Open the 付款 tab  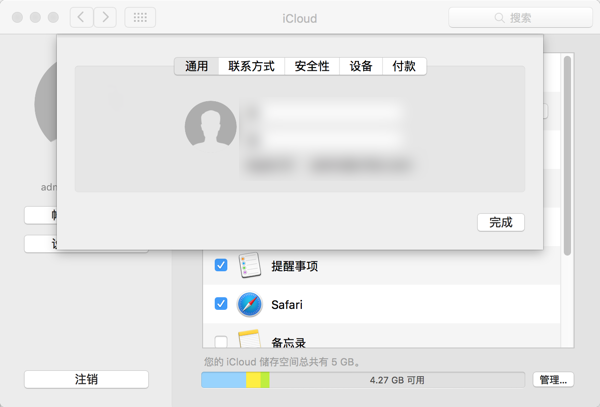click(x=404, y=66)
